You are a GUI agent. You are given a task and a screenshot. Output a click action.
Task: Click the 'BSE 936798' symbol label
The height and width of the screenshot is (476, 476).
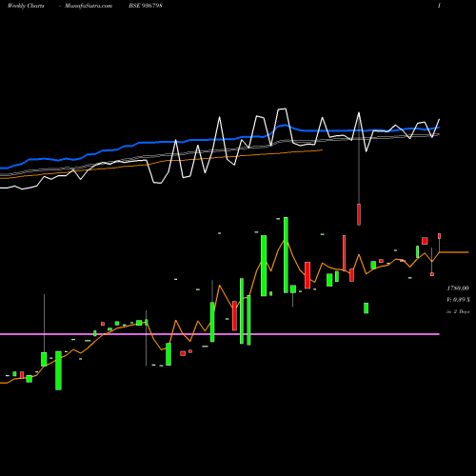pos(146,6)
